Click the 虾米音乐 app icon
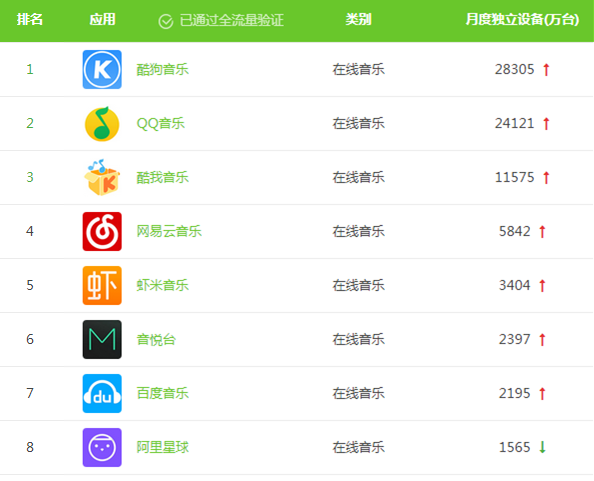 coord(102,285)
